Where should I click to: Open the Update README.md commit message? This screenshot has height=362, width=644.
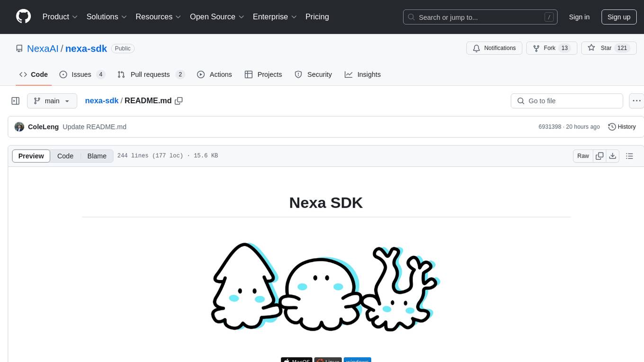tap(95, 127)
